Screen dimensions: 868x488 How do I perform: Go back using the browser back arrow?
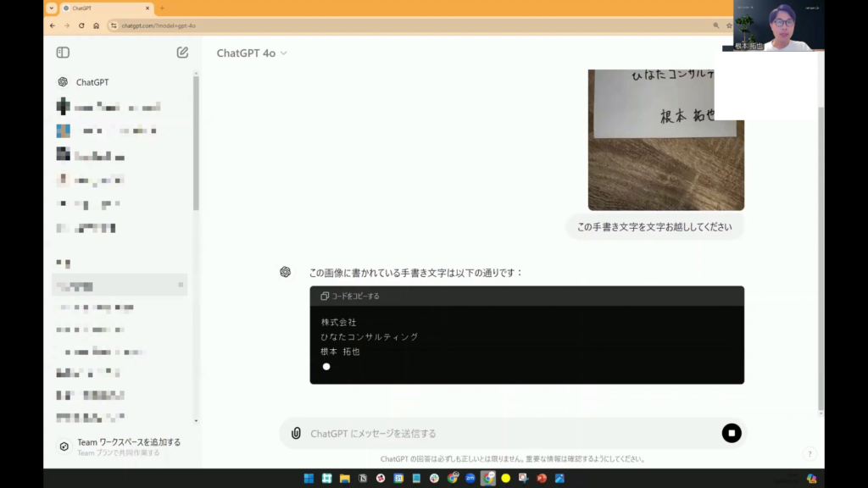point(53,25)
